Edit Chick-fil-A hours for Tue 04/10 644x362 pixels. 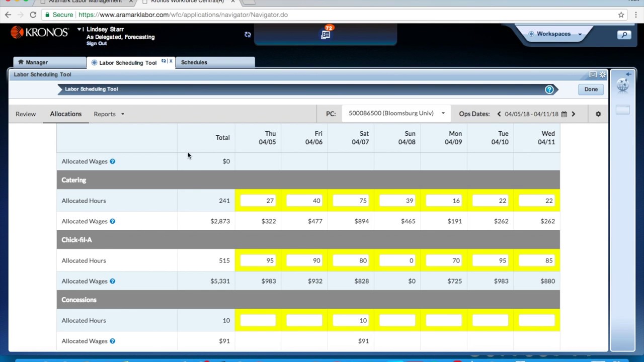tap(491, 260)
